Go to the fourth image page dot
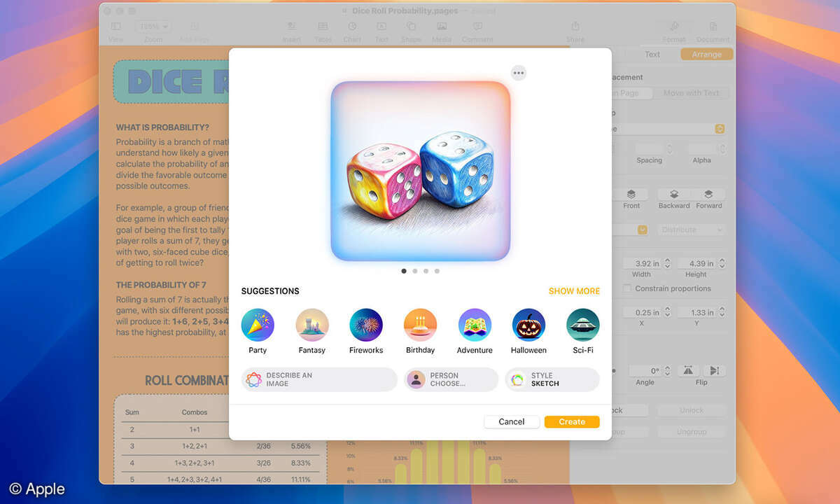The width and height of the screenshot is (840, 504). [437, 271]
